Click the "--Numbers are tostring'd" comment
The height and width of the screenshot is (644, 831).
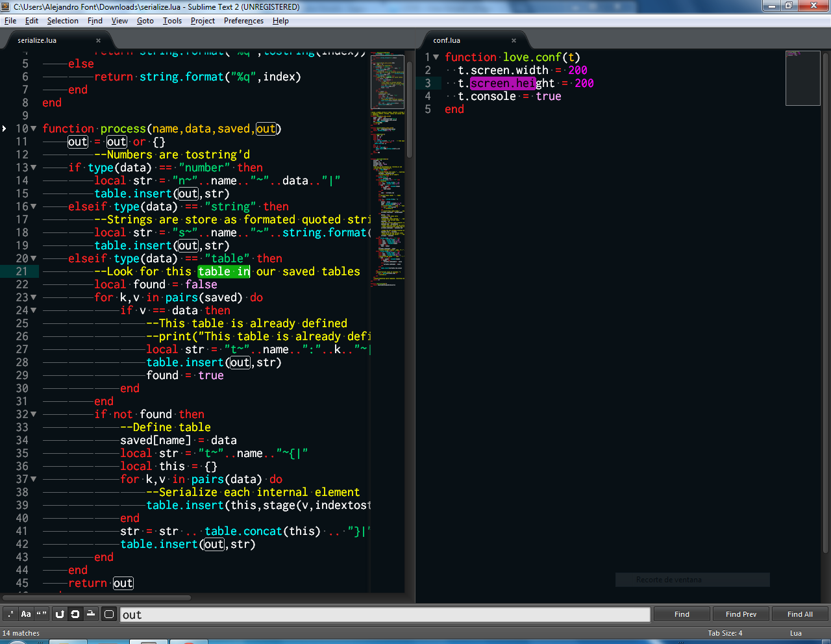tap(172, 155)
